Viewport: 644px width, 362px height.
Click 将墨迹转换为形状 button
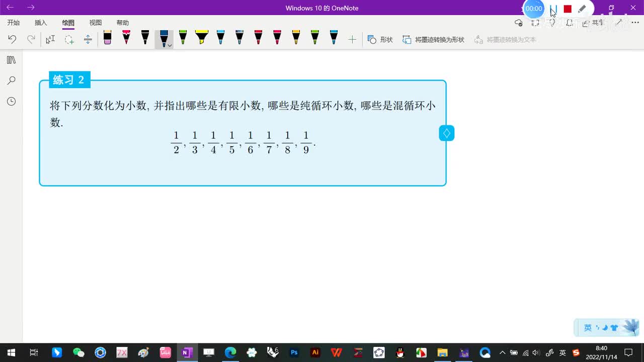tap(434, 39)
